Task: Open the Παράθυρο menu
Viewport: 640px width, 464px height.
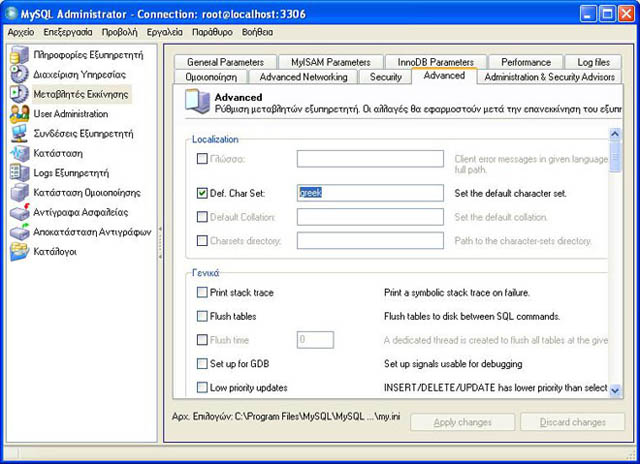Action: pos(212,32)
